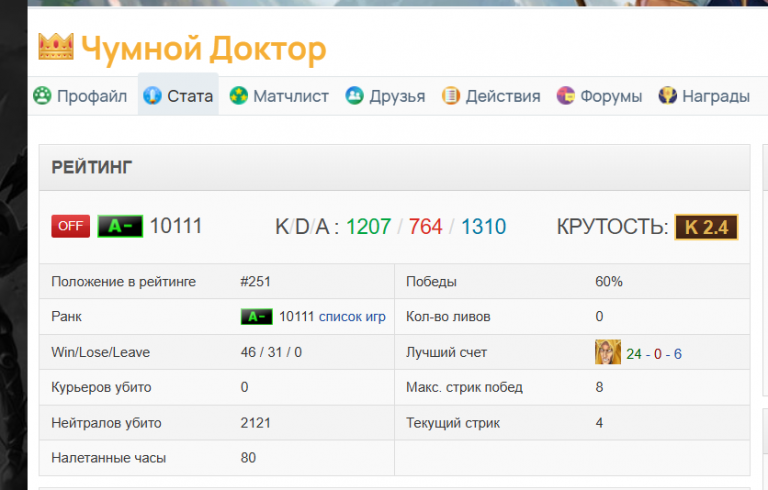Click the large A- badge next to OFF
This screenshot has width=768, height=490.
(x=120, y=226)
